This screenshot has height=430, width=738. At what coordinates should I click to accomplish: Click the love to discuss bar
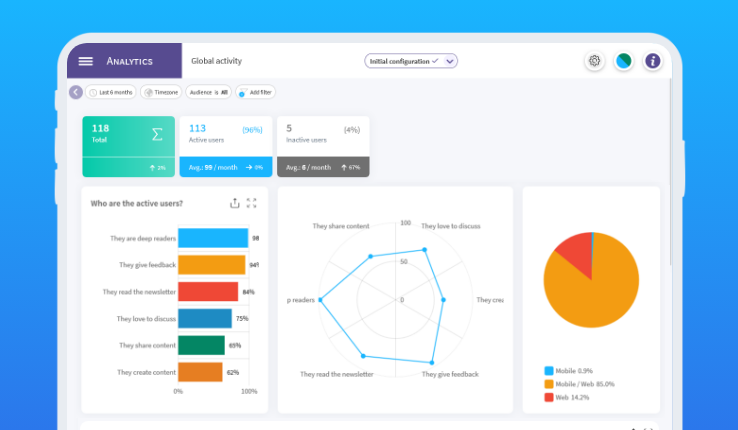[205, 319]
